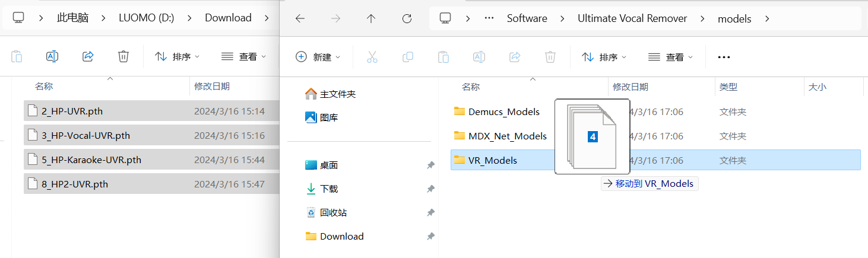This screenshot has height=258, width=868.
Task: Unpin 回收站 using its pin icon
Action: pos(430,213)
